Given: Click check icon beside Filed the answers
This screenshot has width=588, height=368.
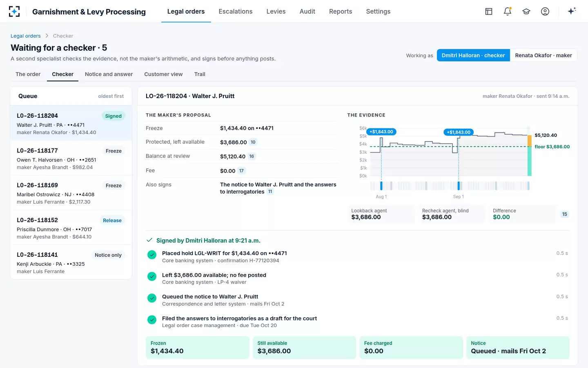Looking at the screenshot, I should pos(152,320).
